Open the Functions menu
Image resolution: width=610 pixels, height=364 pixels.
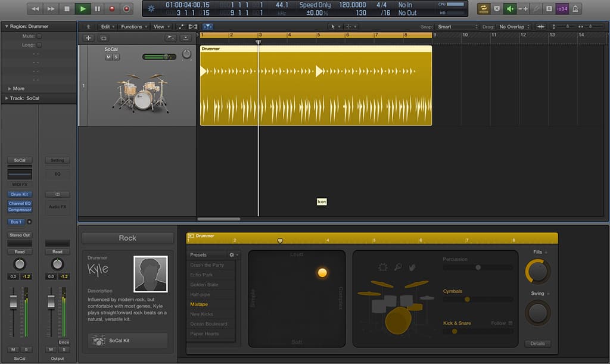(134, 26)
